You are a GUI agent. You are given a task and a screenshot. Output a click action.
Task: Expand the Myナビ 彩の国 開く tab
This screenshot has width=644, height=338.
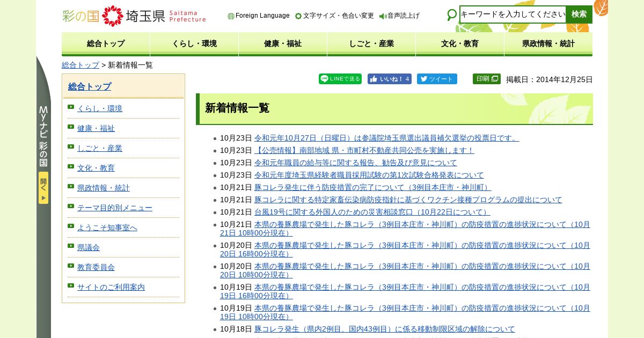[43, 188]
